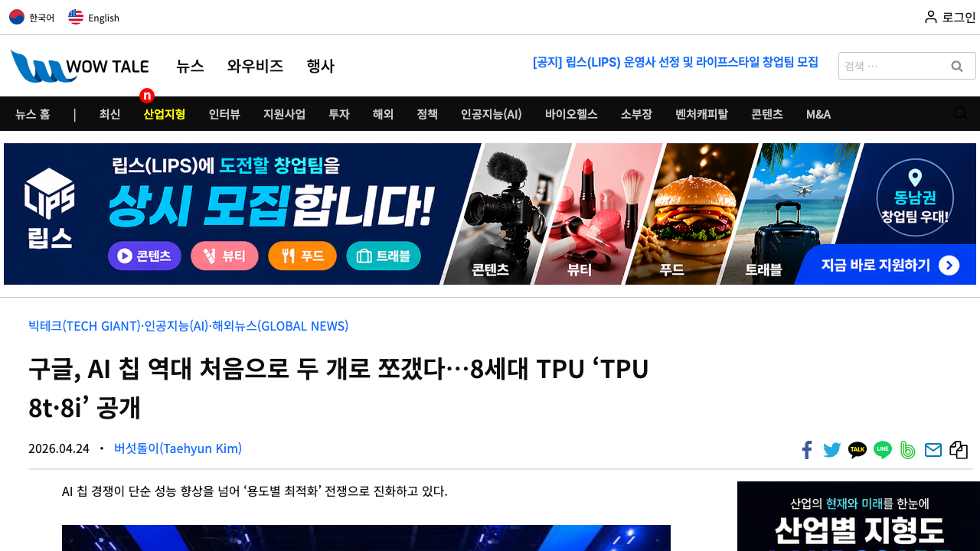Open author 버섯돌이(Taehyun Kim) page
Viewport: 980px width, 551px height.
pyautogui.click(x=178, y=448)
